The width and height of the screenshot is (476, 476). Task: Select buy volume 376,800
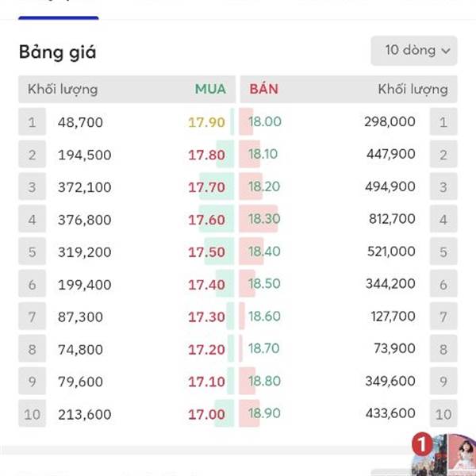point(84,220)
